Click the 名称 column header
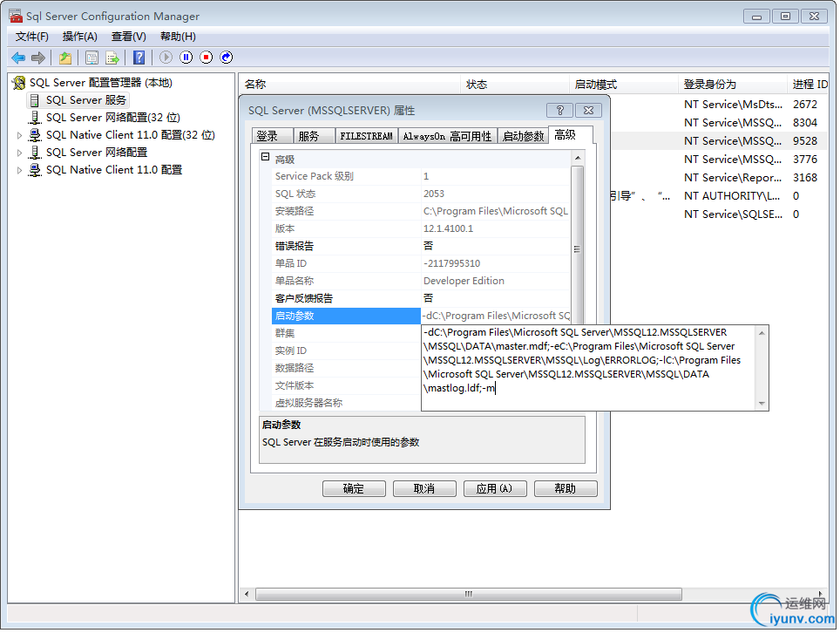This screenshot has height=633, width=840. tap(349, 85)
